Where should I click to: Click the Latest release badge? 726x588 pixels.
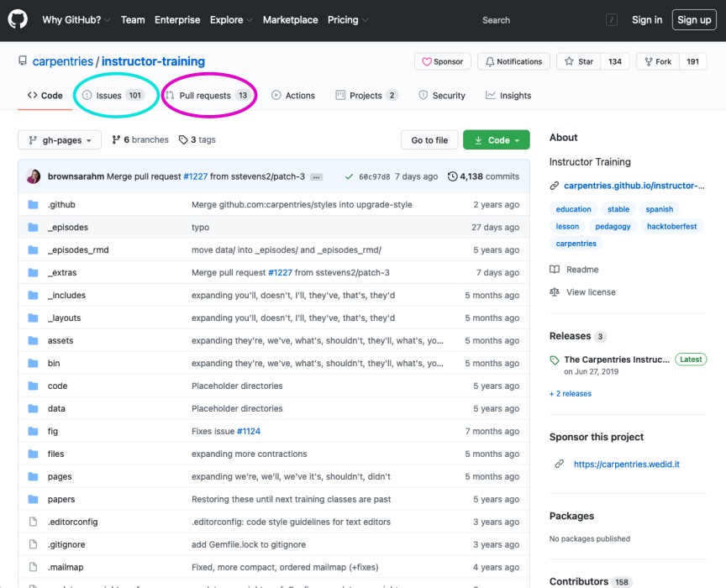(x=690, y=359)
